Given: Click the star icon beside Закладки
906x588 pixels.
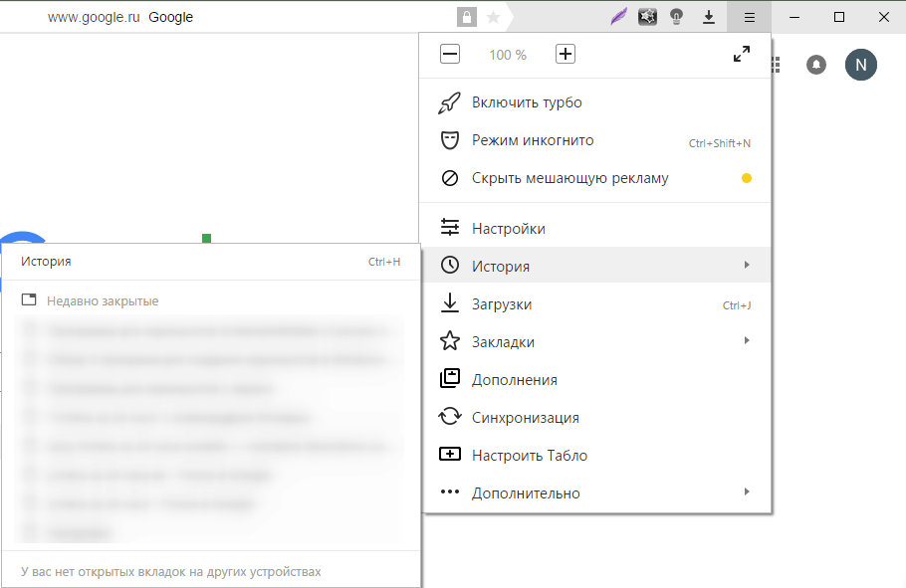Looking at the screenshot, I should pos(450,341).
